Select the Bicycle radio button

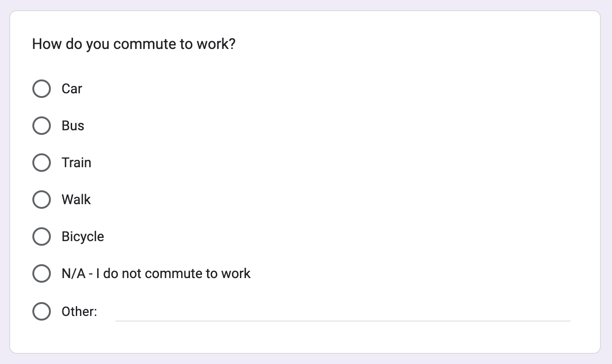tap(42, 237)
